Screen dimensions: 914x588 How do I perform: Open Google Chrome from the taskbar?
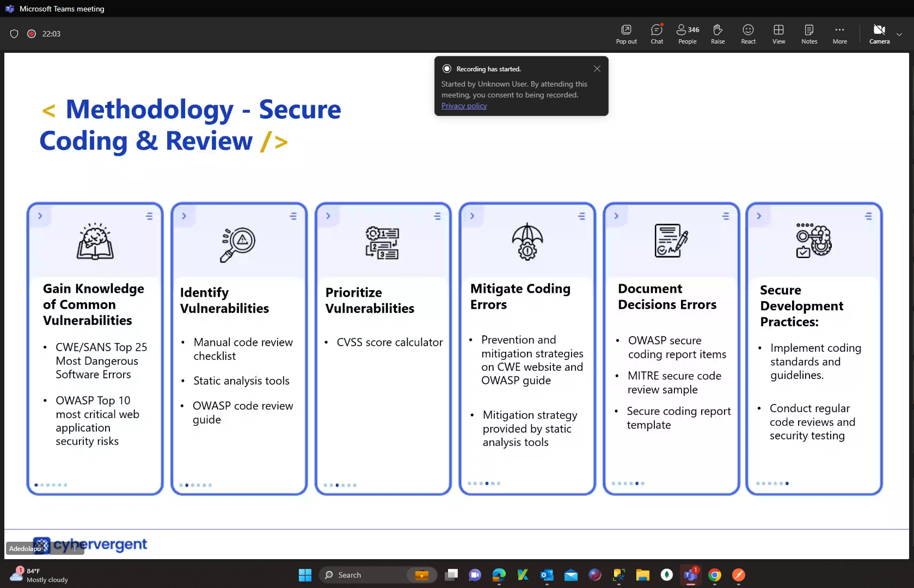[x=715, y=575]
